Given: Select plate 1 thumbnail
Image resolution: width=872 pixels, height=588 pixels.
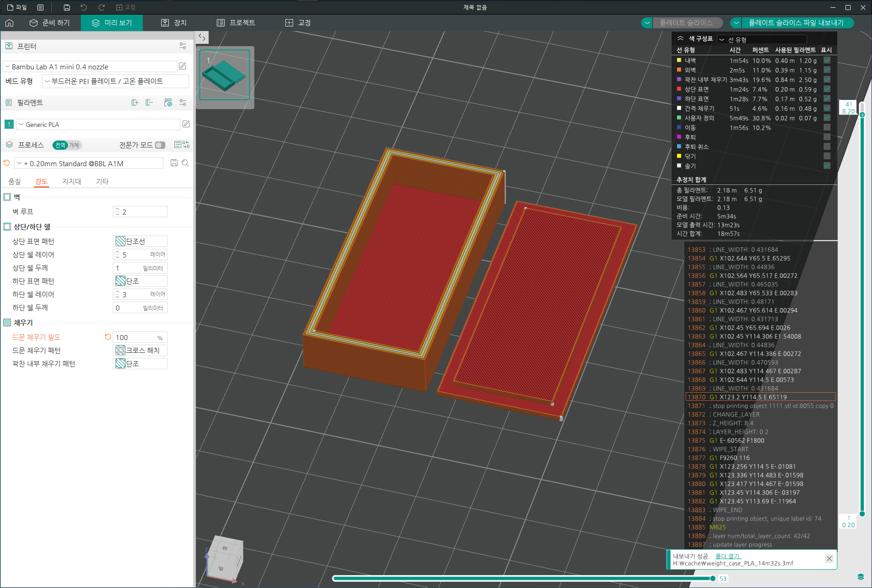Looking at the screenshot, I should pyautogui.click(x=225, y=75).
